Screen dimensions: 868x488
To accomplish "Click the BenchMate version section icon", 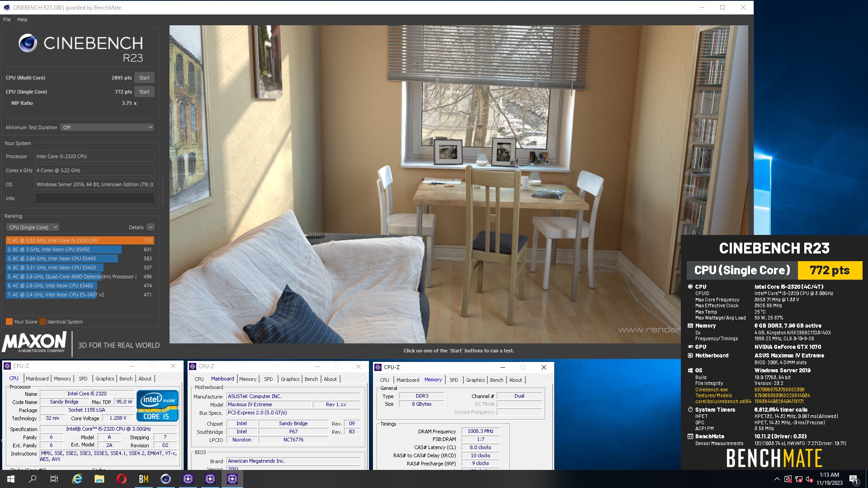I will coord(690,436).
